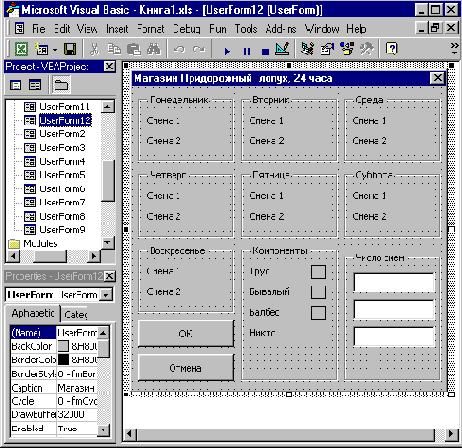Image resolution: width=462 pixels, height=448 pixels.
Task: Expand the Insert UserForm dropdown arrow
Action: (x=55, y=50)
